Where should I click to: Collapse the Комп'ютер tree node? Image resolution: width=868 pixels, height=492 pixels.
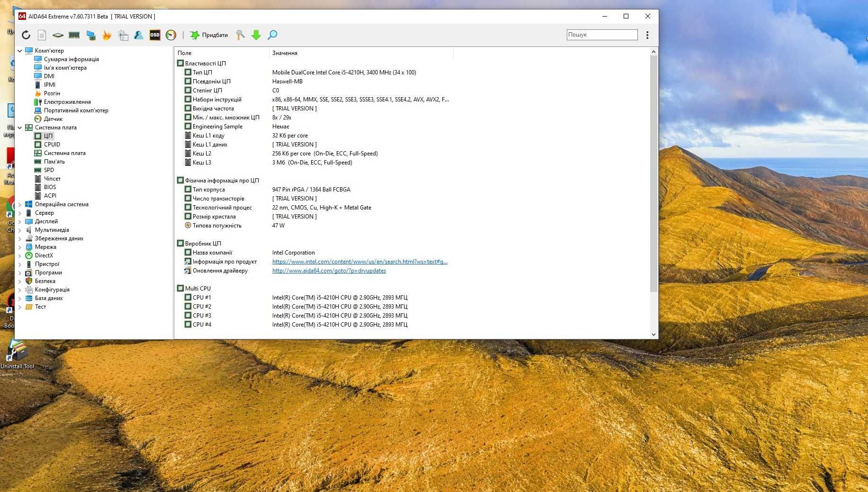click(x=20, y=51)
